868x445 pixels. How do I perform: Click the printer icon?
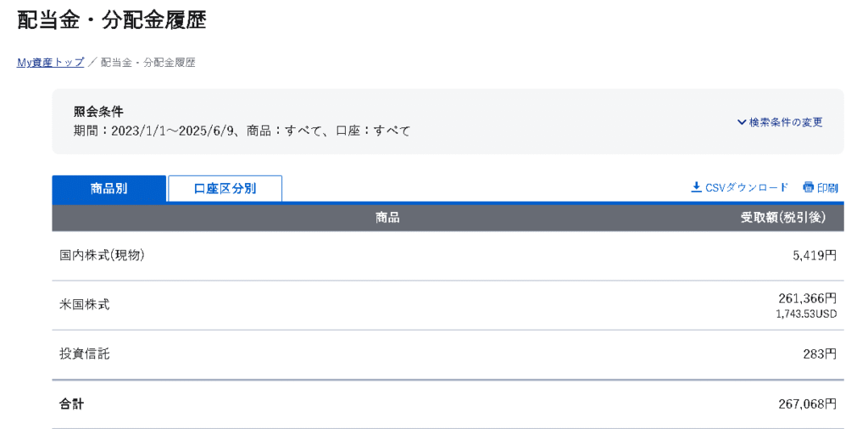pos(808,187)
